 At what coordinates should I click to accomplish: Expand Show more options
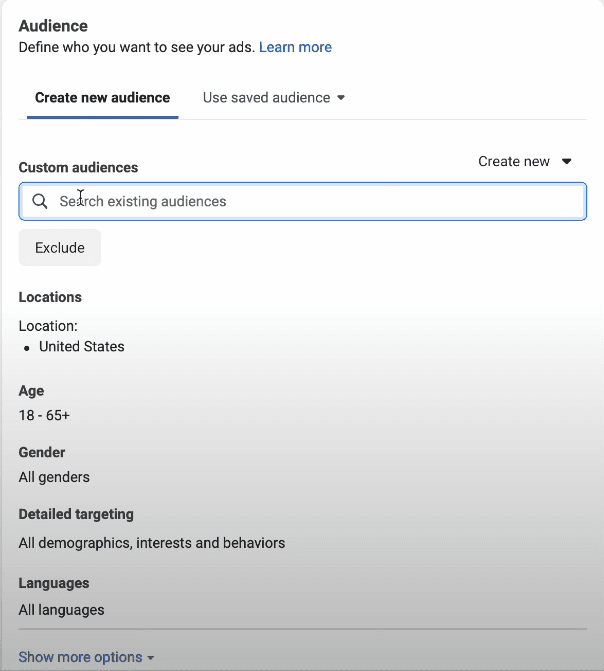[x=80, y=657]
